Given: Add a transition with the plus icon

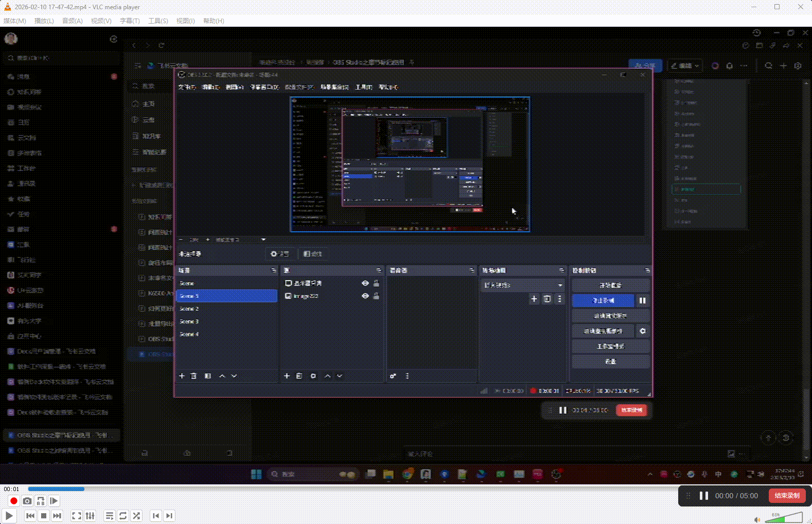Looking at the screenshot, I should click(x=534, y=299).
